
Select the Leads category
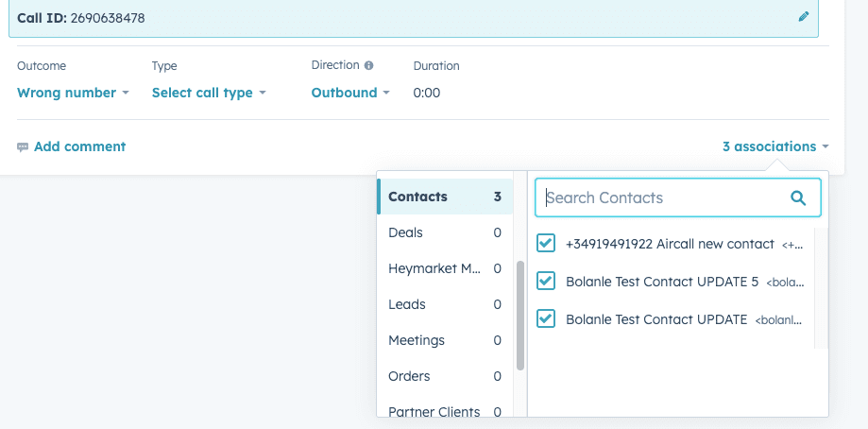(x=444, y=304)
